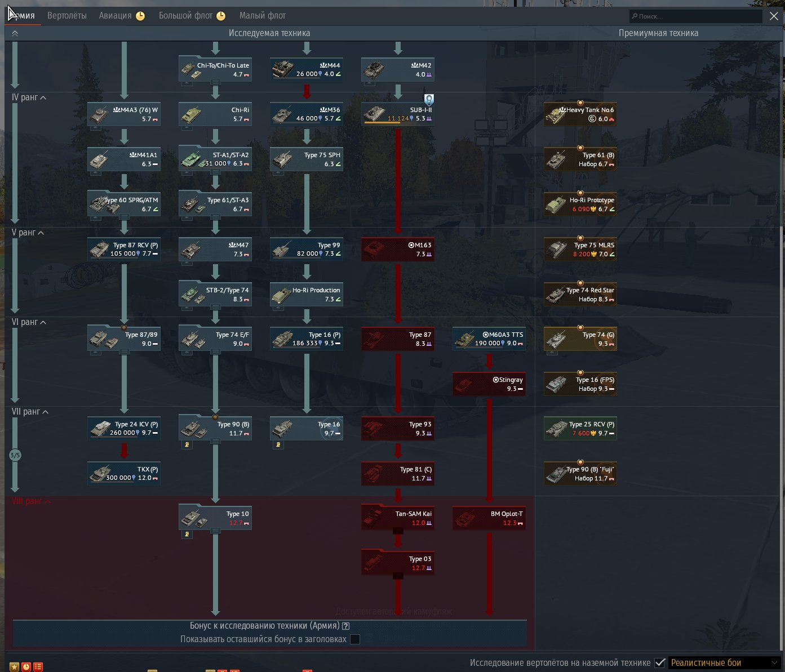Screen dimensions: 785x672
Task: Select the Type 10 tank card
Action: pyautogui.click(x=215, y=518)
